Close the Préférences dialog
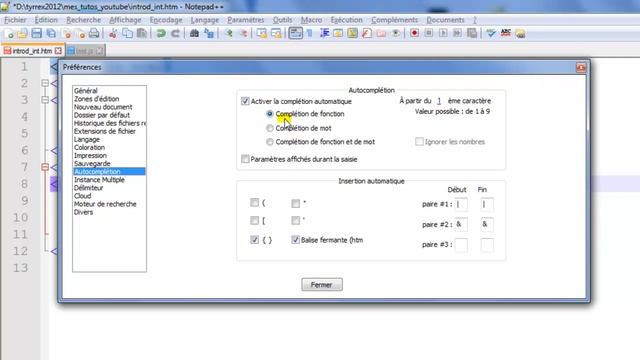Image resolution: width=640 pixels, height=360 pixels. 581,67
